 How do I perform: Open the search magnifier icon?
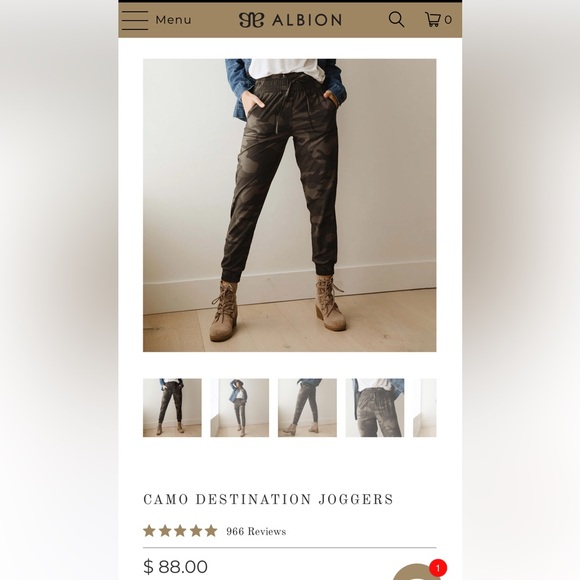pos(396,20)
